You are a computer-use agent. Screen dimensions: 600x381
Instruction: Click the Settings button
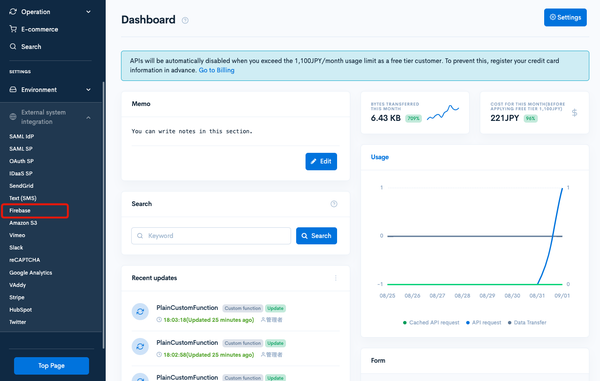565,17
